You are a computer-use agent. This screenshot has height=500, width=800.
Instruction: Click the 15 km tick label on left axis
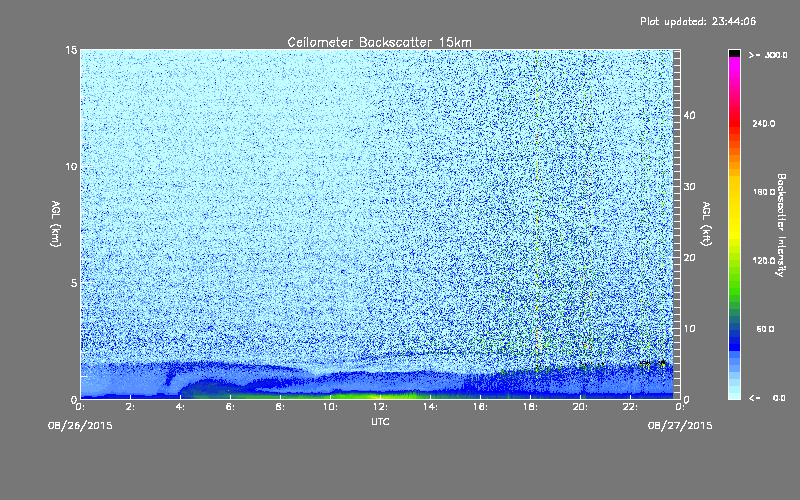[71, 50]
